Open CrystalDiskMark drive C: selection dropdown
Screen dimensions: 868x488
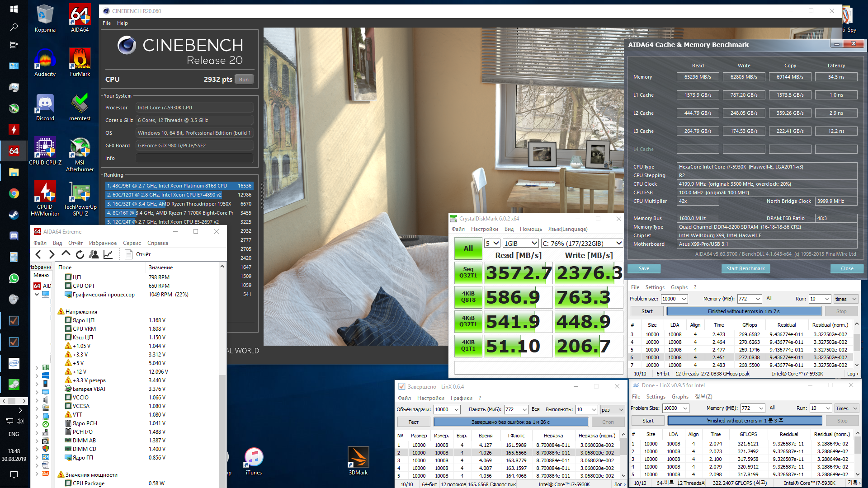[x=582, y=243]
